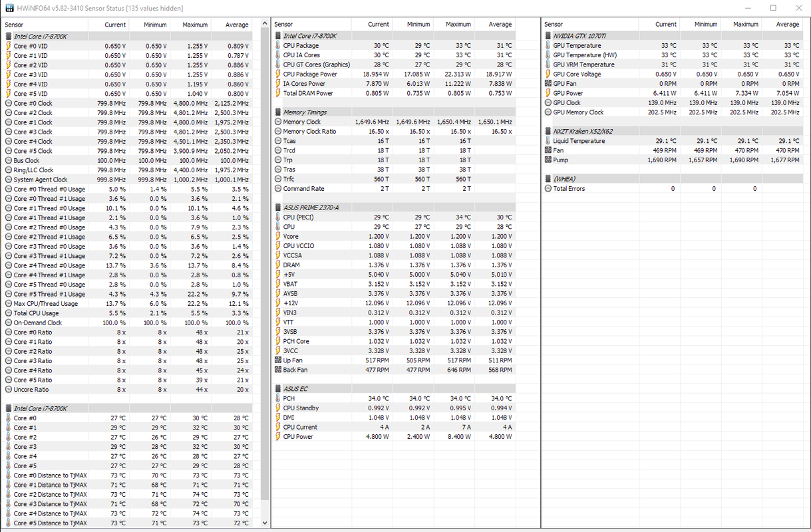Click the Maximum column header in the middle panel
This screenshot has height=532, width=811.
pos(458,24)
